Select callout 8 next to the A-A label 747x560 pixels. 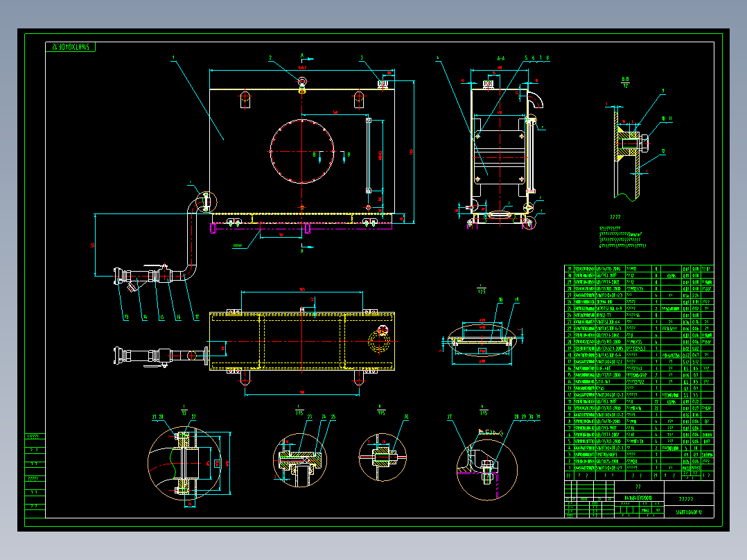(547, 58)
